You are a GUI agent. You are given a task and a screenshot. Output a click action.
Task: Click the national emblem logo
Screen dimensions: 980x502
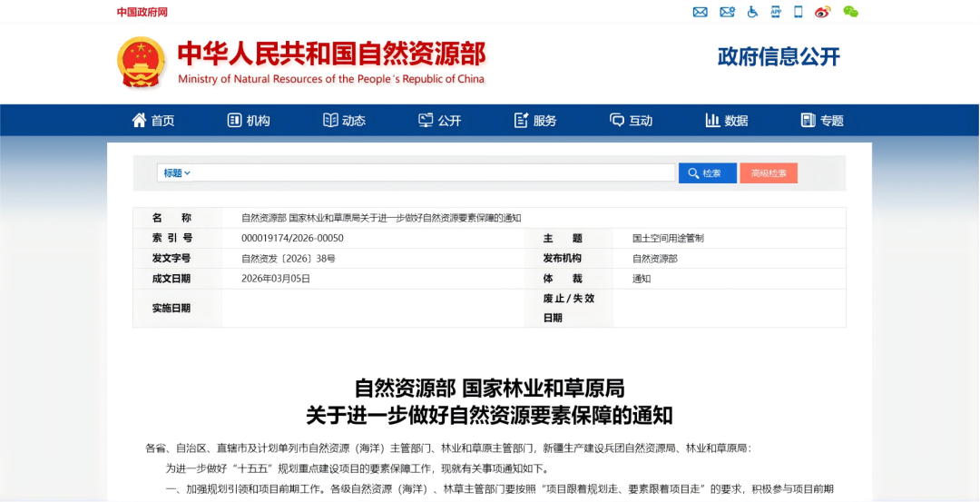coord(142,62)
